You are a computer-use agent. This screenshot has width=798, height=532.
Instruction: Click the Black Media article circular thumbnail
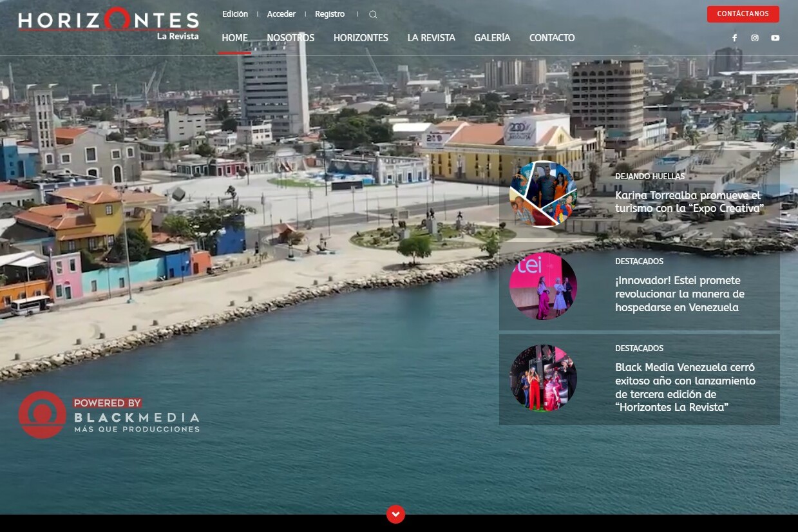[x=543, y=378]
